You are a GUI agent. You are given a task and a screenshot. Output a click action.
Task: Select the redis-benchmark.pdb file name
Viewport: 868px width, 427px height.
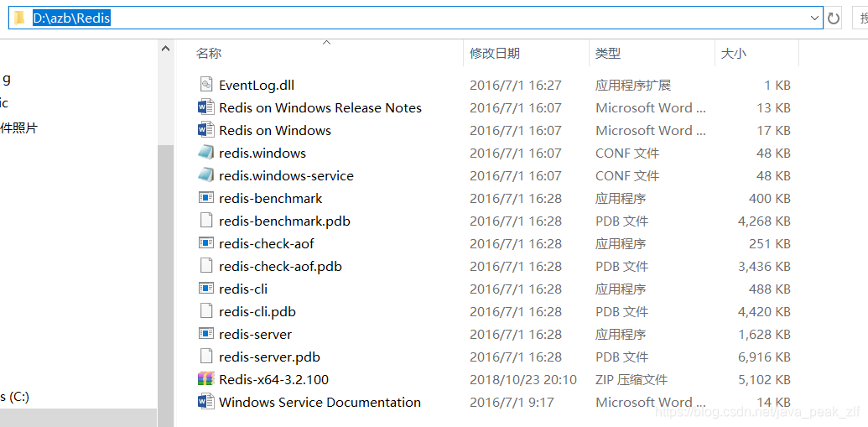pos(284,221)
